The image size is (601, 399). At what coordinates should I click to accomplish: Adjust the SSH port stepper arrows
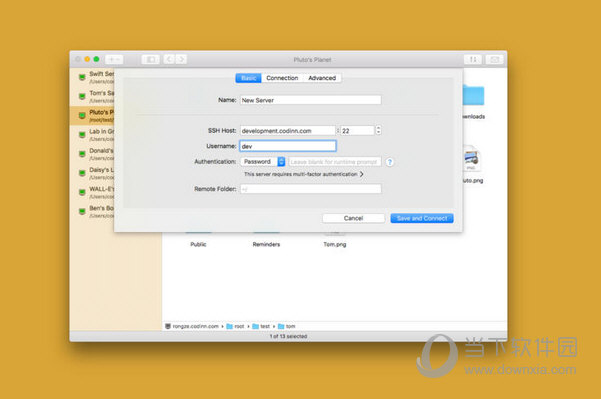coord(378,130)
